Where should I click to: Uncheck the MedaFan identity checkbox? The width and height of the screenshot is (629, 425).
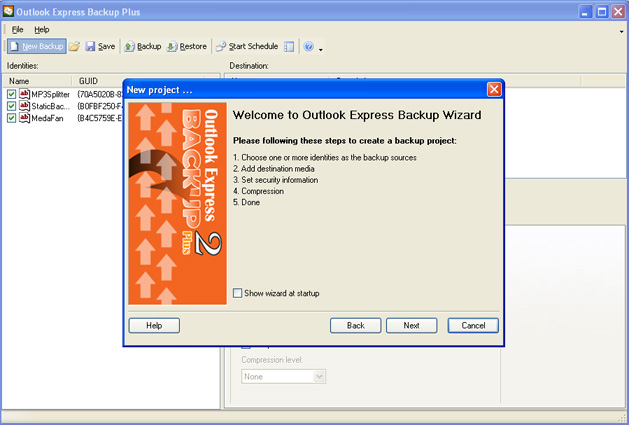click(x=11, y=118)
